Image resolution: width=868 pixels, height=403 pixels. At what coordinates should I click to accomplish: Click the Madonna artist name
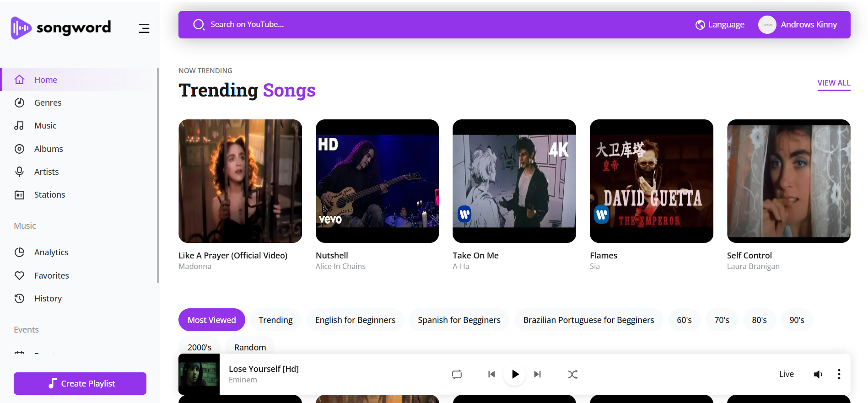(x=195, y=266)
